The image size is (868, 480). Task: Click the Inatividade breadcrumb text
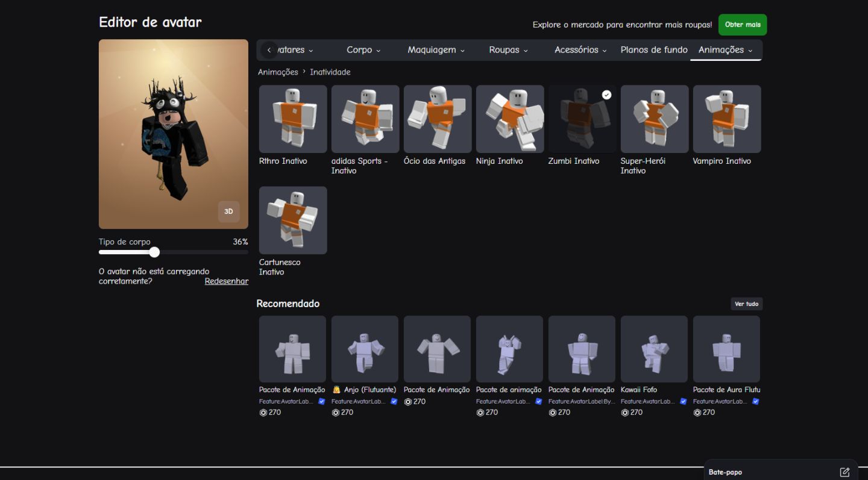(x=330, y=72)
